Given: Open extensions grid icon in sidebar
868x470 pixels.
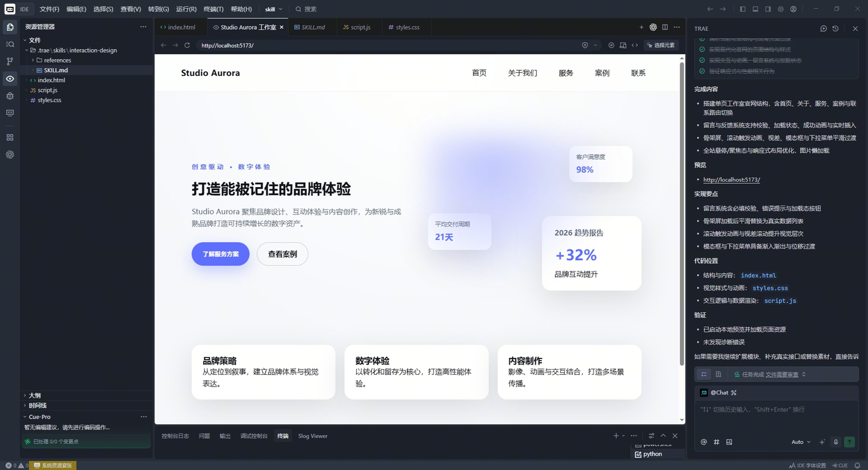Looking at the screenshot, I should click(x=10, y=137).
